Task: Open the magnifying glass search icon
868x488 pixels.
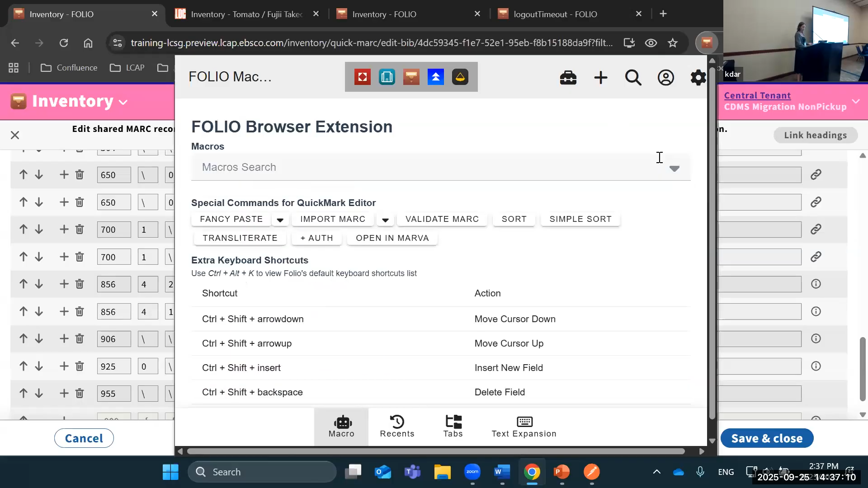Action: point(633,78)
